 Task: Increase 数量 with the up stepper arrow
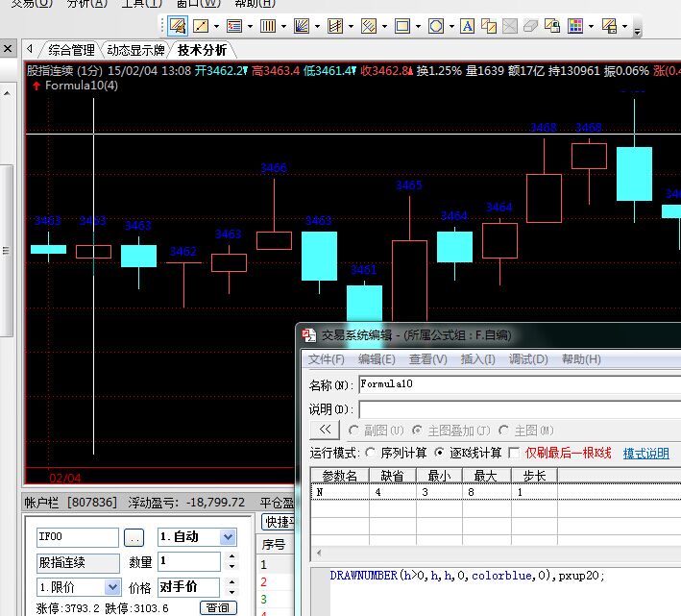(231, 556)
